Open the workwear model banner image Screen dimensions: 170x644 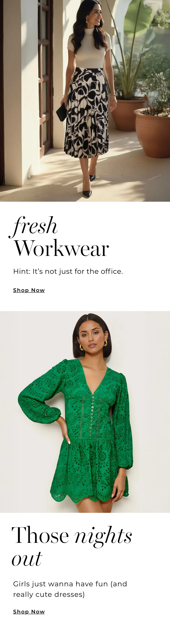pyautogui.click(x=85, y=101)
